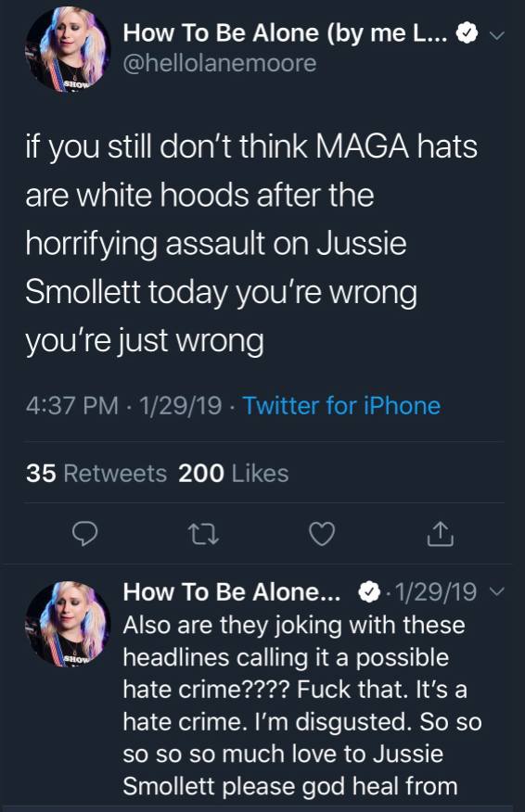Open the share upload icon
The width and height of the screenshot is (525, 812).
pyautogui.click(x=441, y=534)
